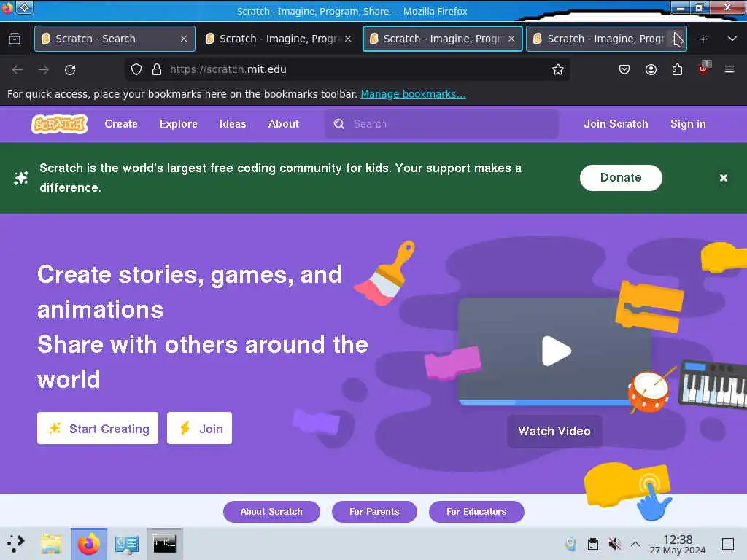This screenshot has height=560, width=747.
Task: Click into the Scratch Search field
Action: pyautogui.click(x=441, y=124)
